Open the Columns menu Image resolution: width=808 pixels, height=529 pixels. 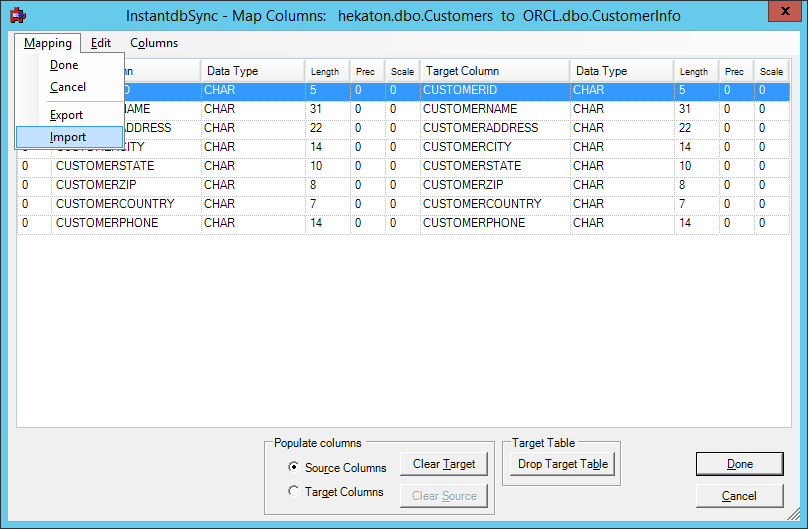point(154,43)
